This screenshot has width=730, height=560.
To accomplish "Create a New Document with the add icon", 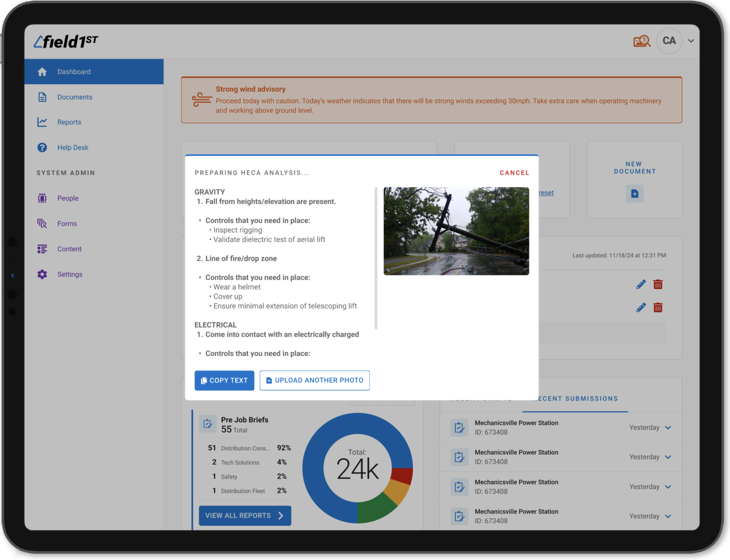I will [634, 194].
